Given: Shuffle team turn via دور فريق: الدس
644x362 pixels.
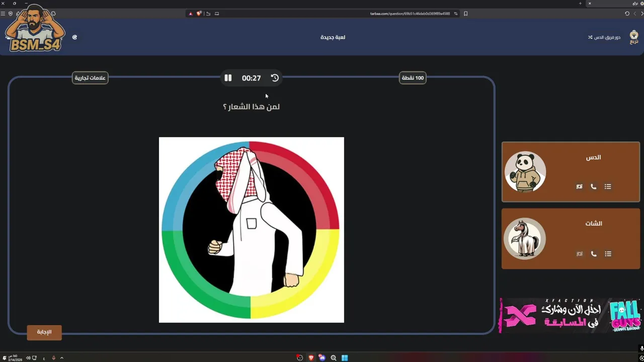Looking at the screenshot, I should 604,37.
